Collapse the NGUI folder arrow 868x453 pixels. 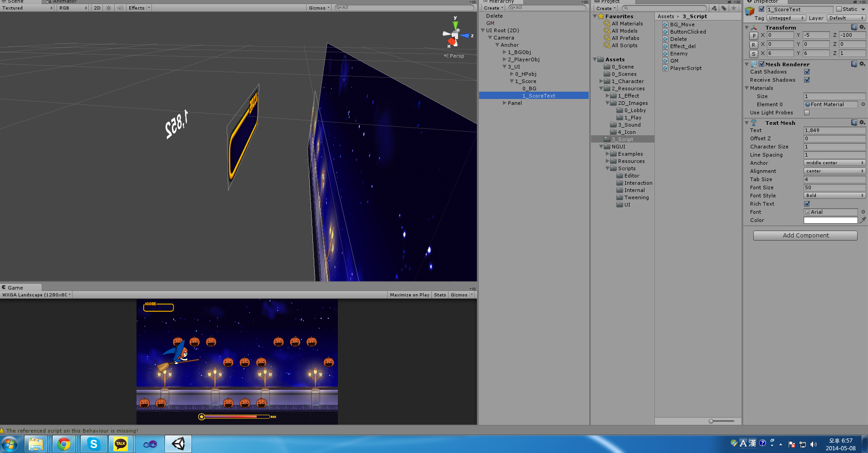pos(601,147)
